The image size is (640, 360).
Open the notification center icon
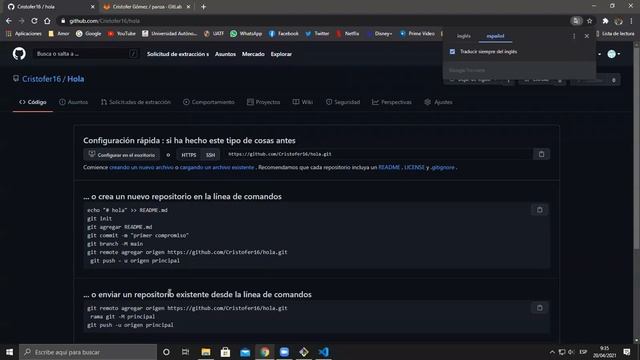627,352
